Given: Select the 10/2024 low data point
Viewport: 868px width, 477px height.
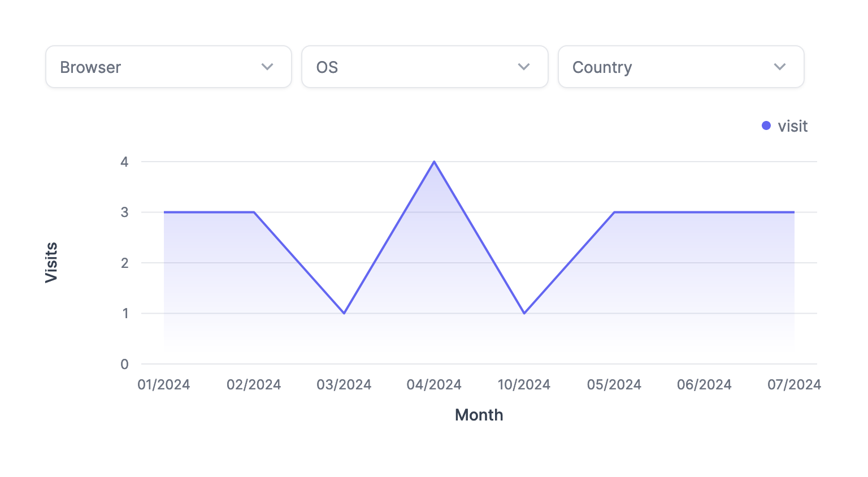Looking at the screenshot, I should [524, 313].
